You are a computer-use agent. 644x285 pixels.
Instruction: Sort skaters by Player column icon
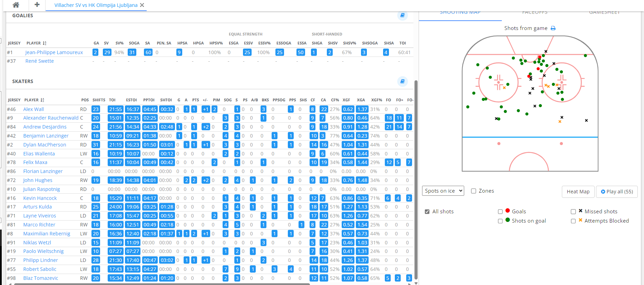click(x=42, y=100)
